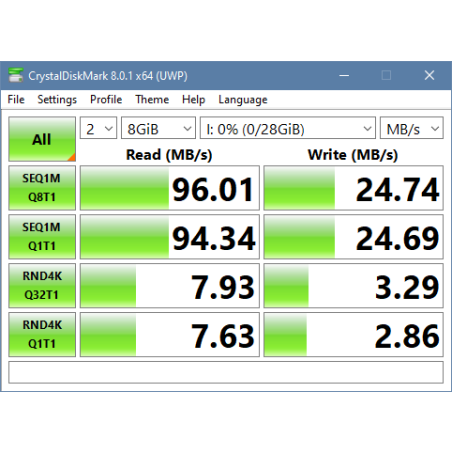Change the MB/s unit dropdown

click(412, 128)
